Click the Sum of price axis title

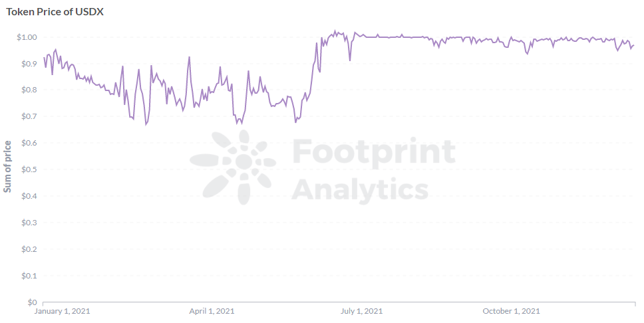pyautogui.click(x=7, y=166)
